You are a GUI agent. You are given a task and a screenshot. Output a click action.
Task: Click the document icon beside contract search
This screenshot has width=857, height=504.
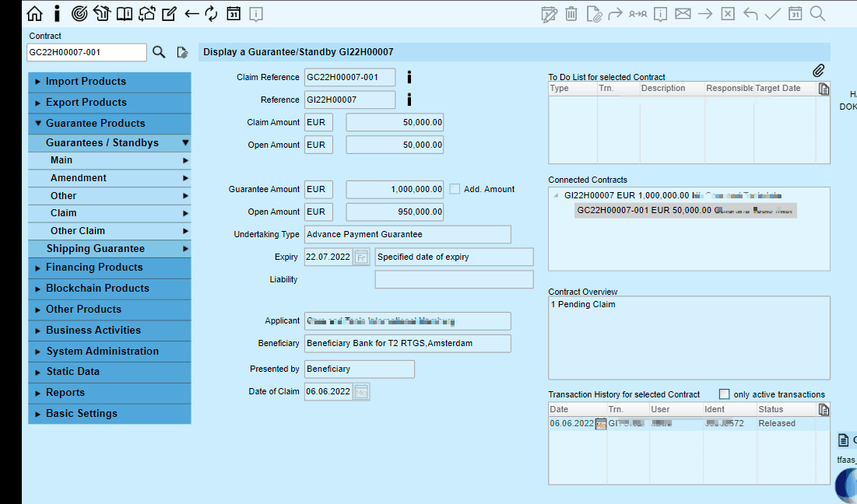[182, 52]
